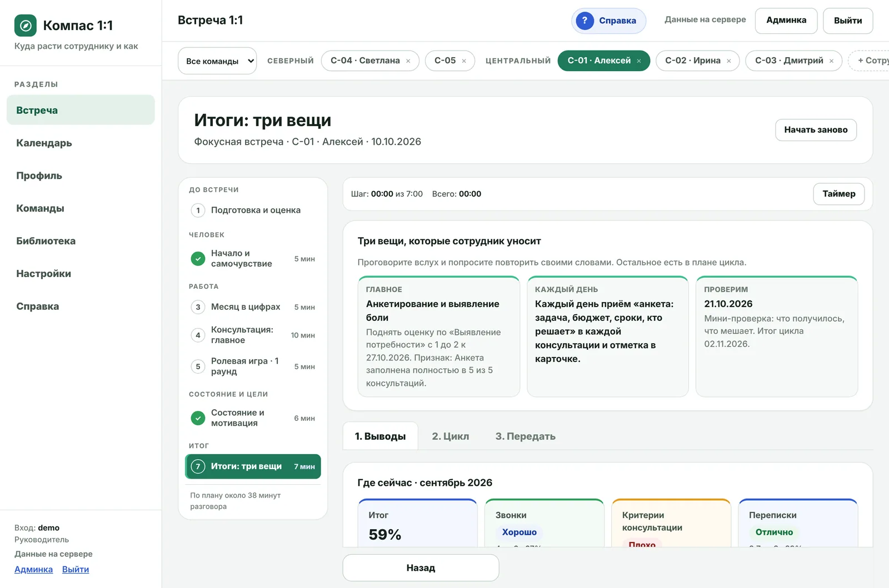The height and width of the screenshot is (588, 889).
Task: Open step Подготовка и оценка
Action: tap(253, 210)
